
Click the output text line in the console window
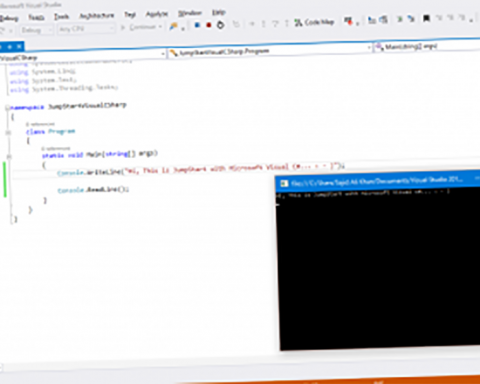click(x=363, y=193)
